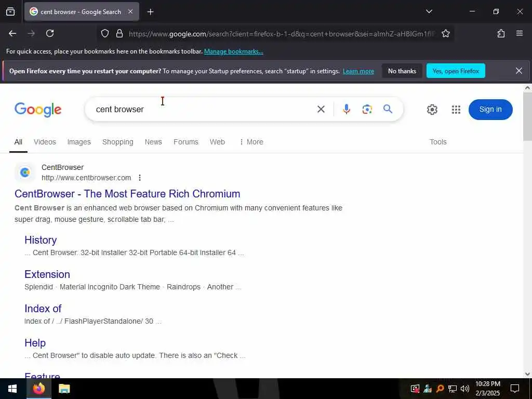This screenshot has width=532, height=399.
Task: Open the Index of sitelink
Action: pos(43,309)
